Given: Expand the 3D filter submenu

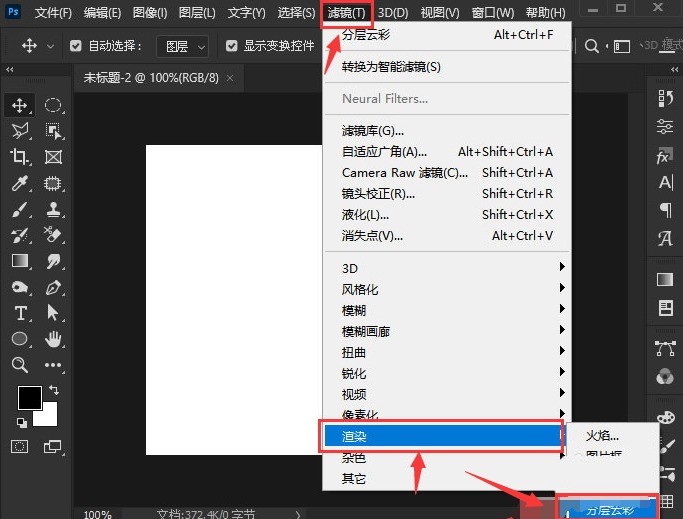Looking at the screenshot, I should click(447, 268).
